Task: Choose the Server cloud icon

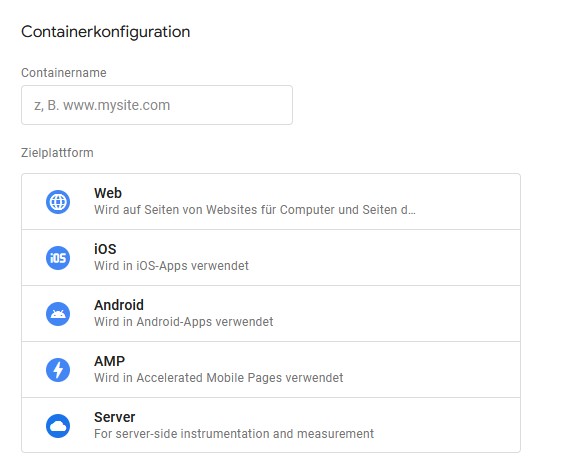Action: [x=58, y=426]
